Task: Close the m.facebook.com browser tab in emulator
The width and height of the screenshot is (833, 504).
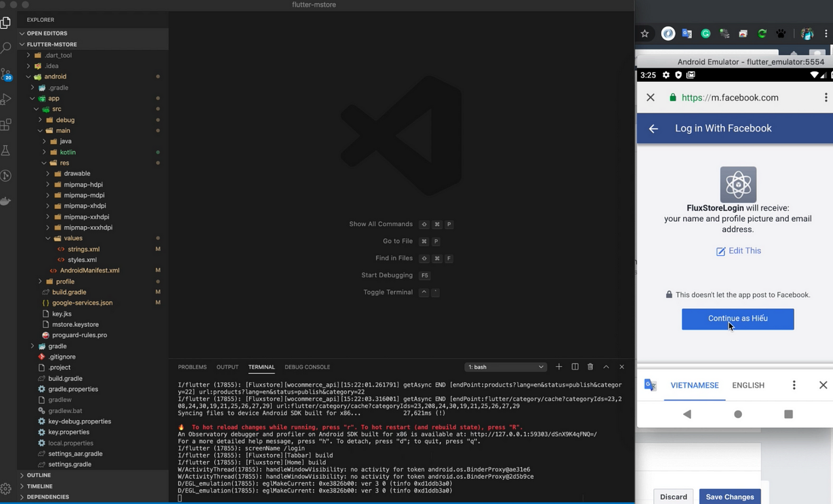Action: coord(650,98)
